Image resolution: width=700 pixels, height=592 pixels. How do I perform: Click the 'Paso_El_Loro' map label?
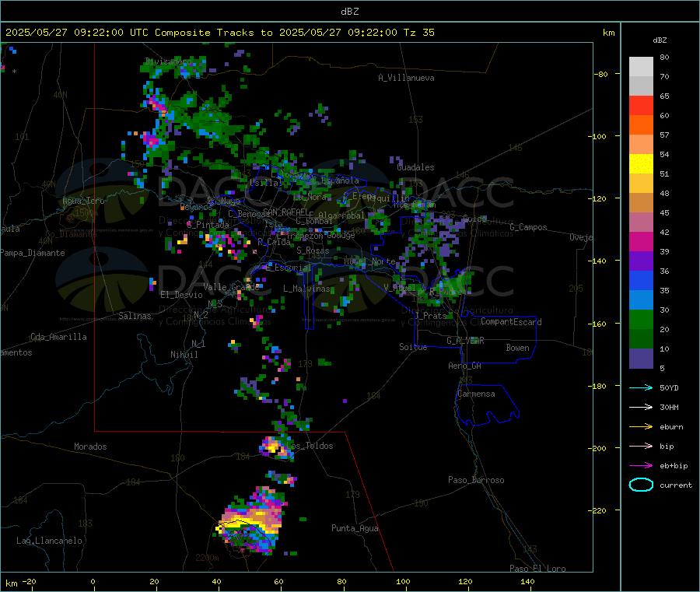538,569
